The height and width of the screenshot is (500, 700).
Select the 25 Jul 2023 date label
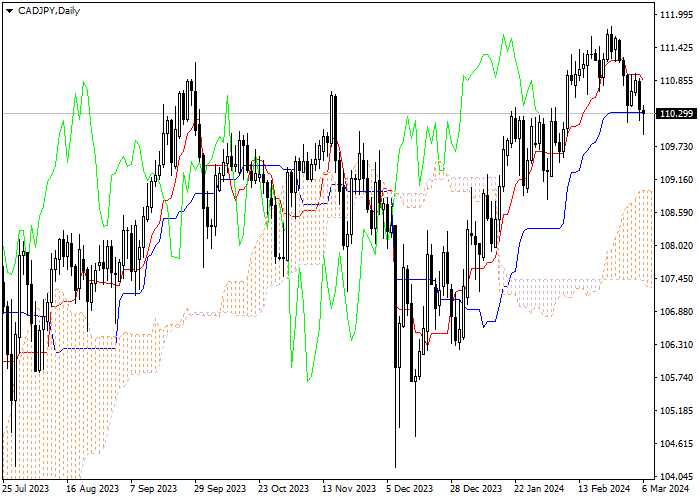pyautogui.click(x=26, y=488)
